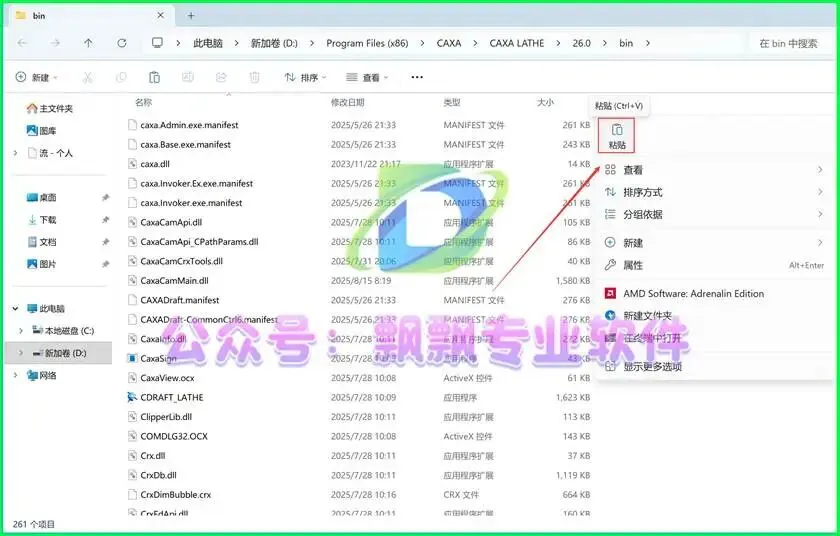
Task: Expand the 新加卷 (D:) tree node
Action: [x=21, y=353]
